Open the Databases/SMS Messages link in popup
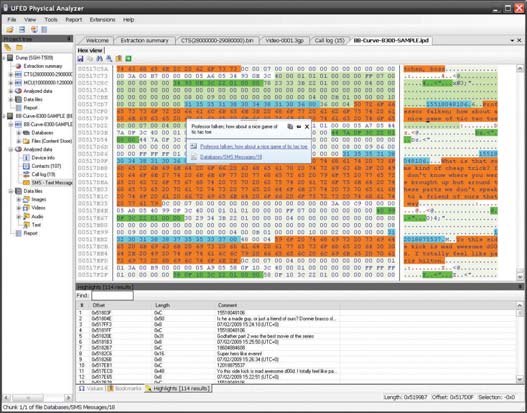The width and height of the screenshot is (527, 413). (231, 157)
